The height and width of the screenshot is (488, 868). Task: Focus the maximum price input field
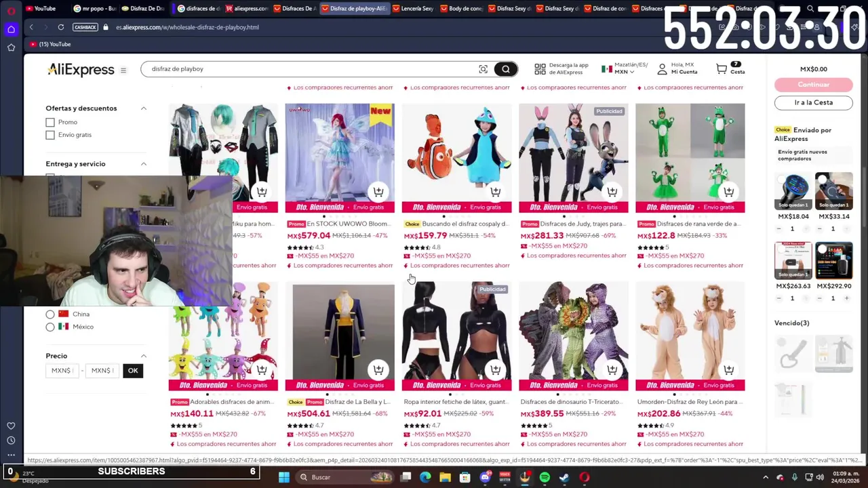tap(102, 371)
